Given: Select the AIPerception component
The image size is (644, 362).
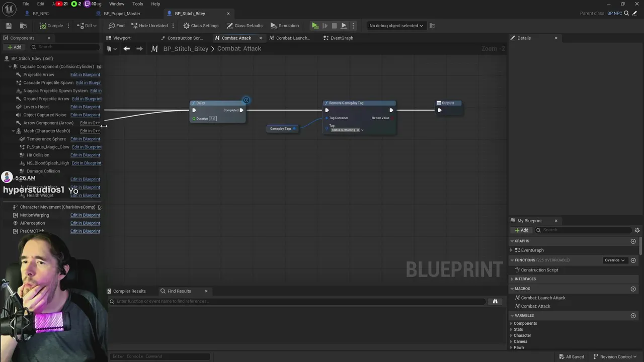Looking at the screenshot, I should pos(32,223).
